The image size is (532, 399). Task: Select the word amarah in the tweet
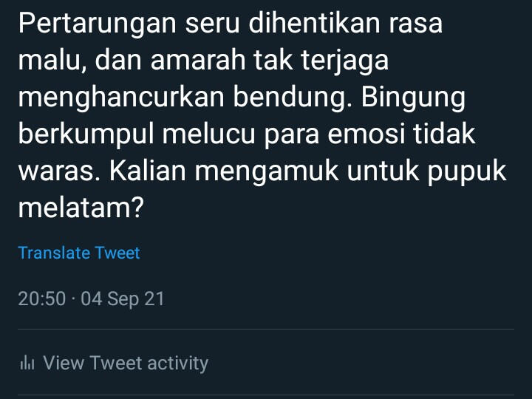click(198, 61)
